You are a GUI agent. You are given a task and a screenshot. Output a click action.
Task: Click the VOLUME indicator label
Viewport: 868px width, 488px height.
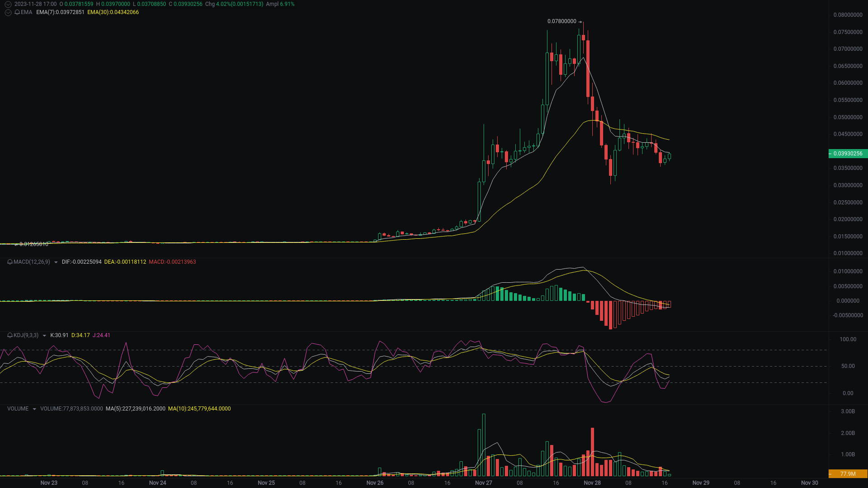point(18,409)
